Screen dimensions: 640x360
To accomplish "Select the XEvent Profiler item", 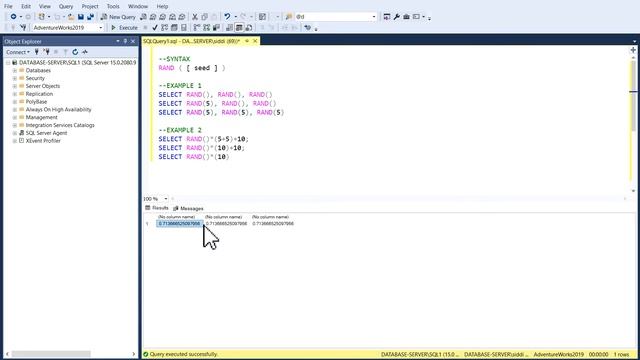I will [x=43, y=141].
